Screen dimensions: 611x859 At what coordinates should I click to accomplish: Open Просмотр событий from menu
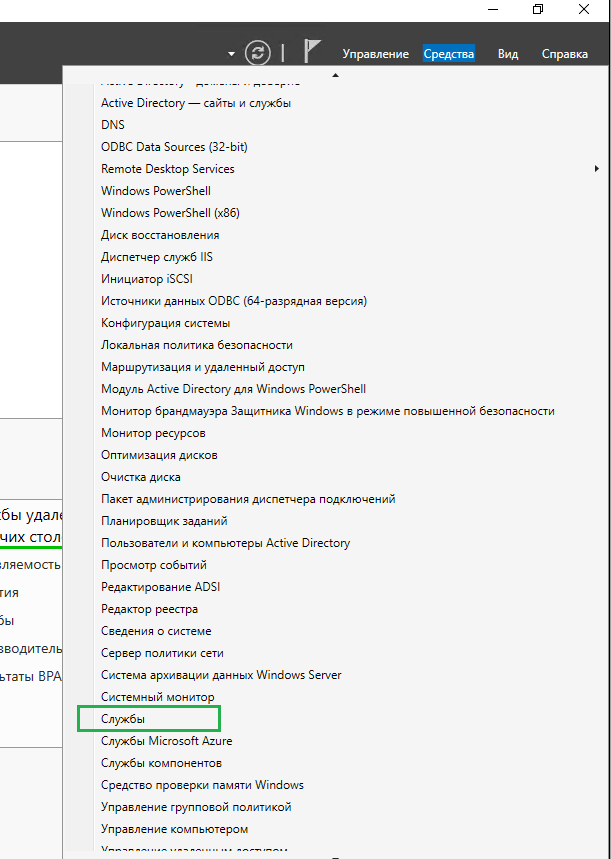[154, 565]
